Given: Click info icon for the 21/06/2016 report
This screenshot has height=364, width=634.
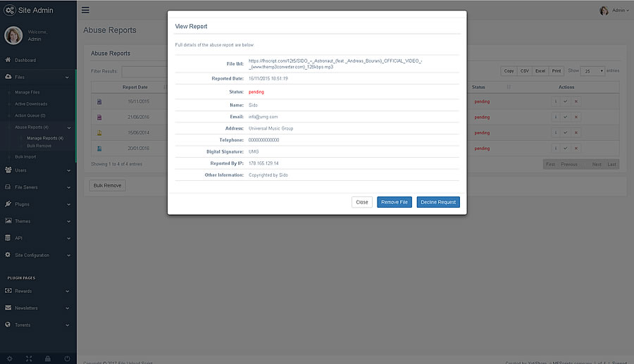Looking at the screenshot, I should pyautogui.click(x=556, y=117).
